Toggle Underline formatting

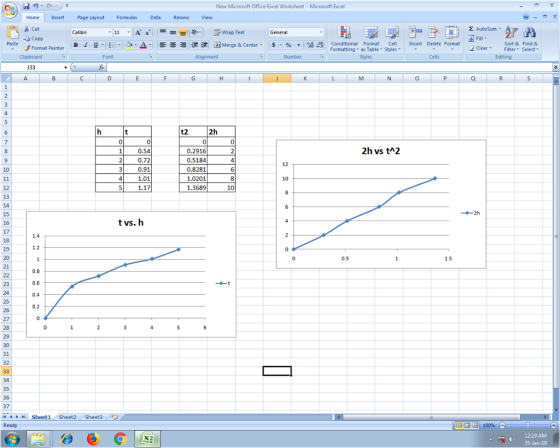point(96,45)
